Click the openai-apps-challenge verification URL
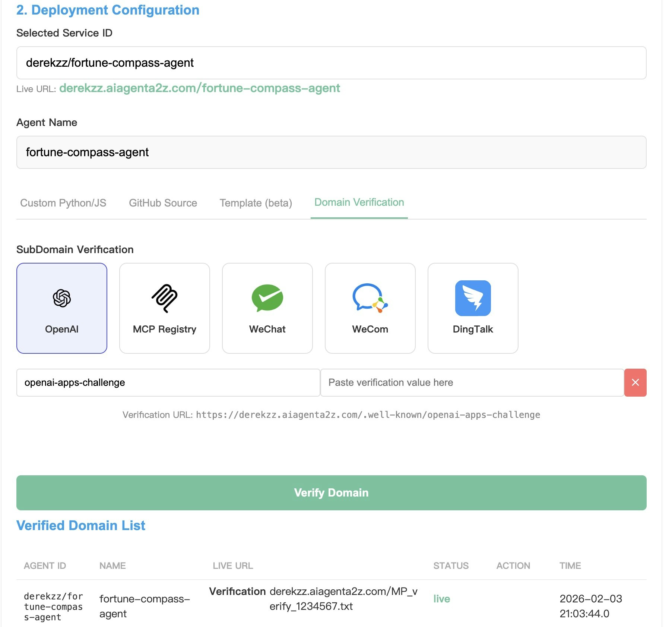 point(368,414)
